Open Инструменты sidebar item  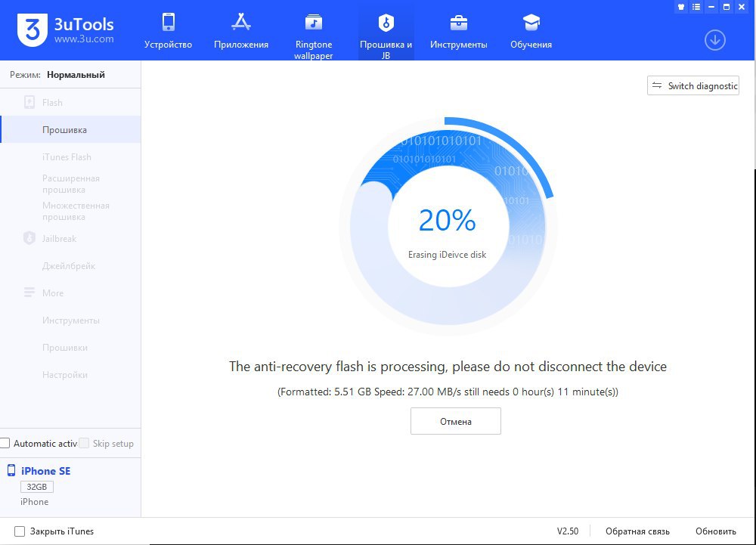(x=71, y=320)
